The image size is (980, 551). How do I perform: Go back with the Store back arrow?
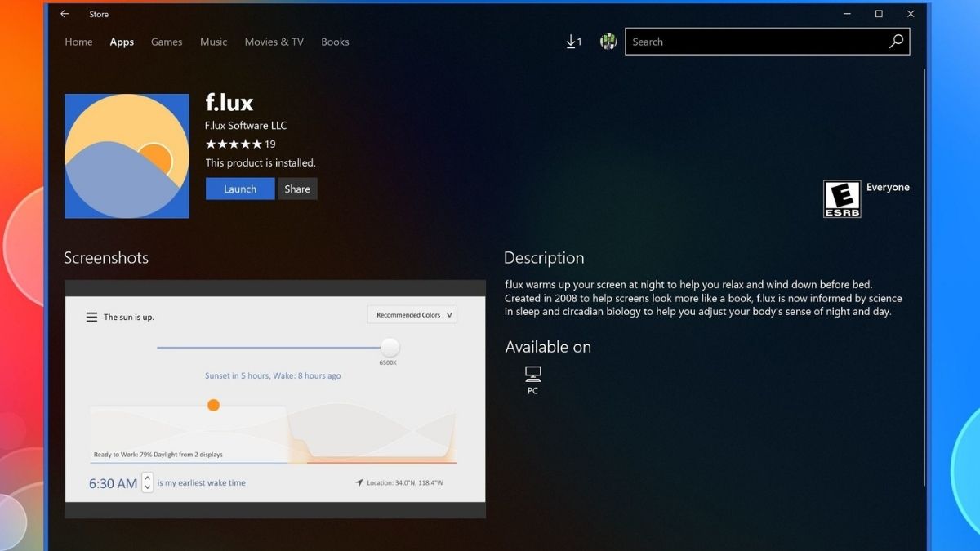pos(65,14)
